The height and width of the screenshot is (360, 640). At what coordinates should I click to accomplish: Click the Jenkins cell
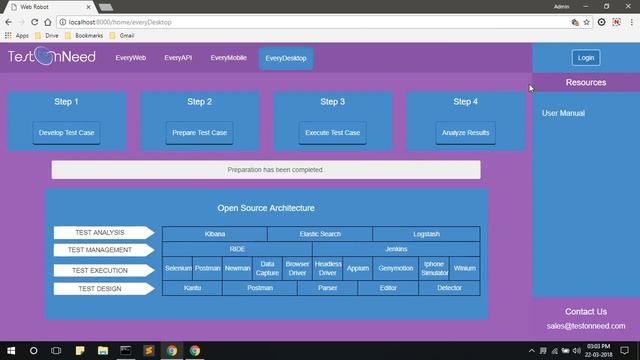point(396,249)
